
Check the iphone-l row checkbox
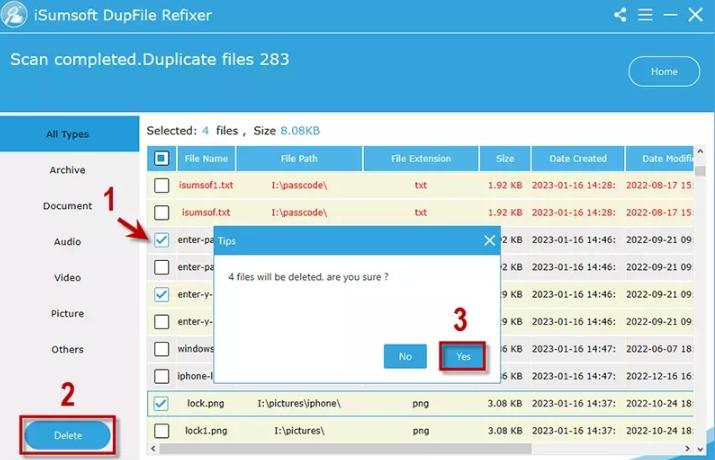pos(161,376)
